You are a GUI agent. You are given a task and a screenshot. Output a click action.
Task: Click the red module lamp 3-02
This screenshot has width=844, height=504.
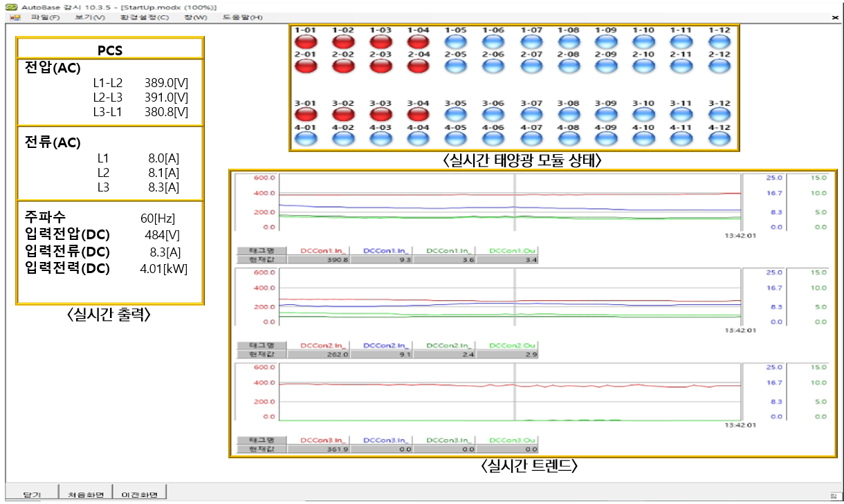[x=343, y=115]
